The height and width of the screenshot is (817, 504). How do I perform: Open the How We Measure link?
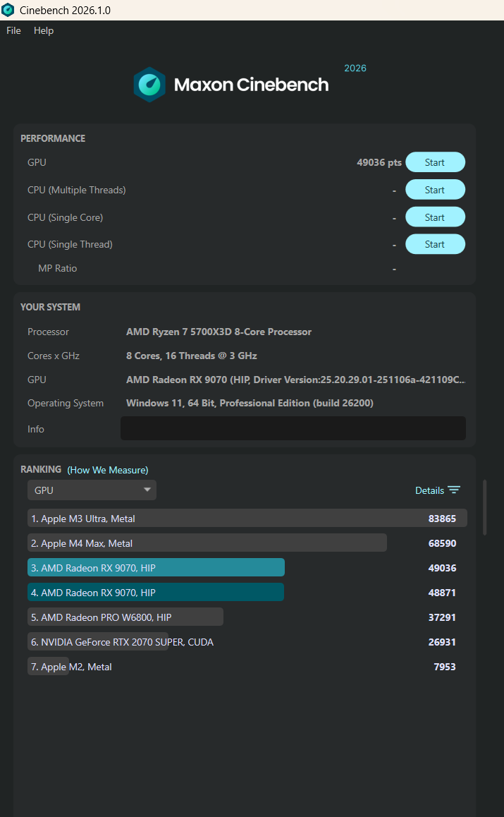(108, 470)
